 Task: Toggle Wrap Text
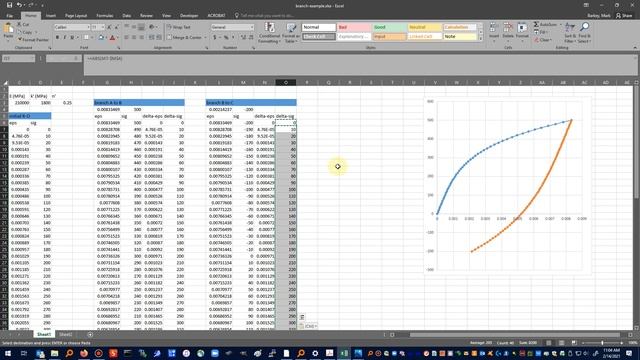179,27
